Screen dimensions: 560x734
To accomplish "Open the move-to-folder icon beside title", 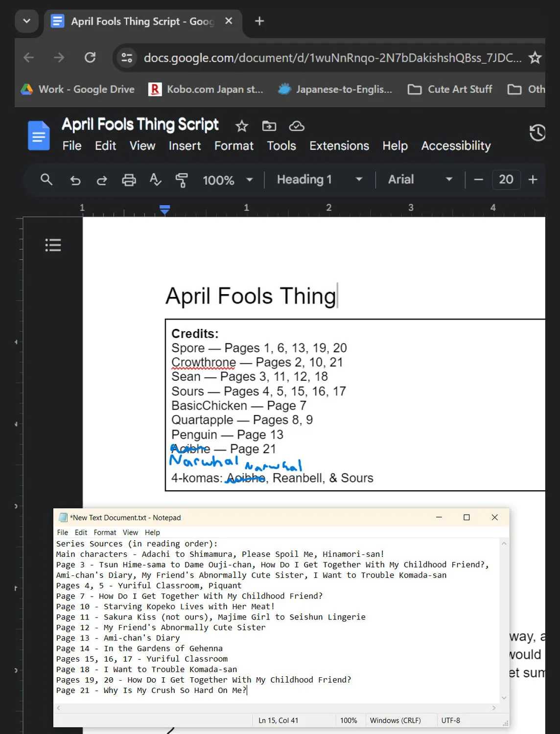I will pos(269,126).
